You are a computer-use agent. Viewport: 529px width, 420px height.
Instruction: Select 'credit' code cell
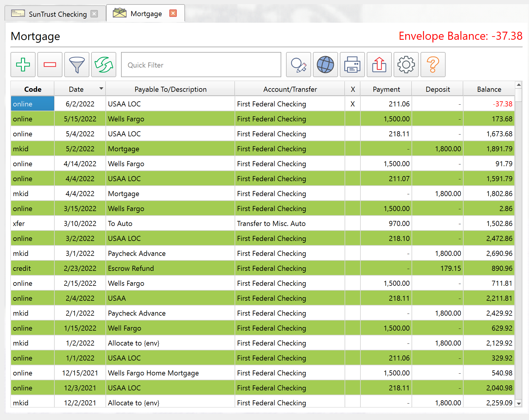click(33, 268)
